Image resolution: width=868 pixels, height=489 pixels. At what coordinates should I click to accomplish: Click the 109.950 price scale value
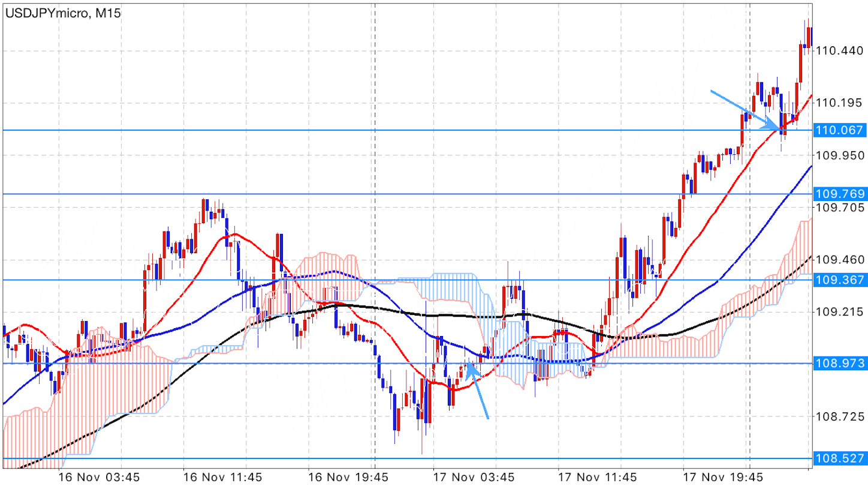pos(840,155)
